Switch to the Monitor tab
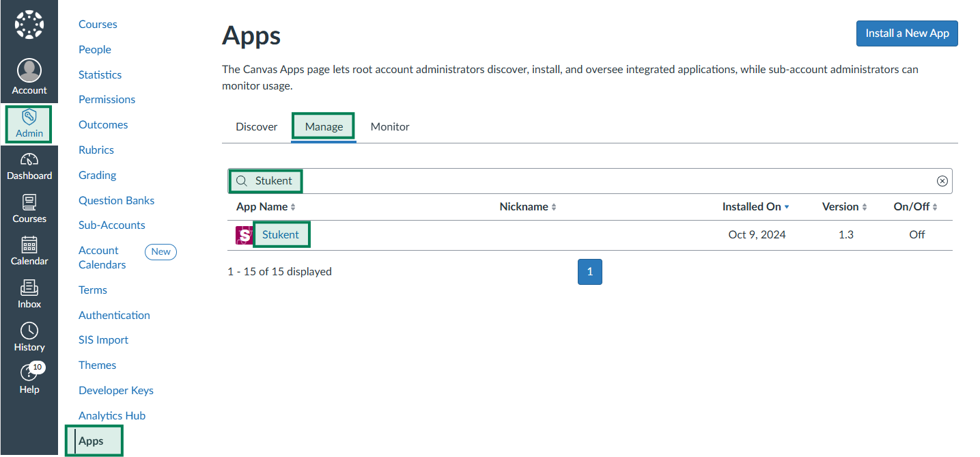This screenshot has width=980, height=457. click(390, 127)
